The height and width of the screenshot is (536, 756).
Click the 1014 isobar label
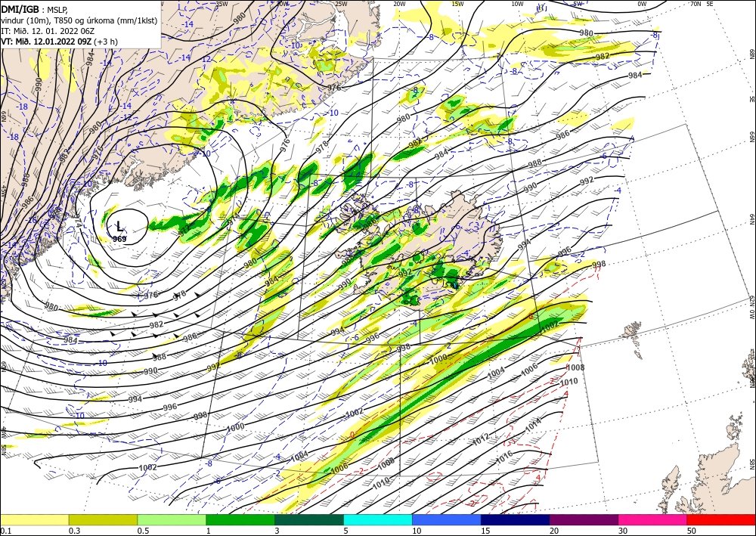[x=533, y=425]
